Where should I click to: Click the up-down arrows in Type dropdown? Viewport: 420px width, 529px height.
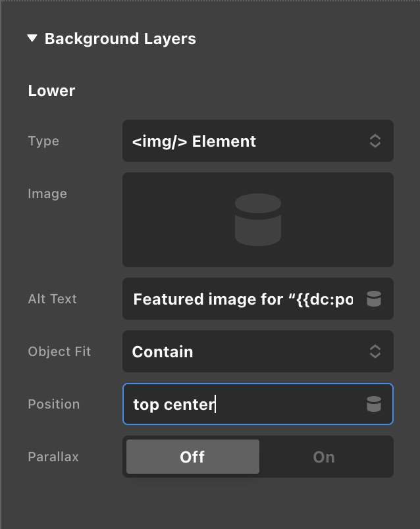375,141
